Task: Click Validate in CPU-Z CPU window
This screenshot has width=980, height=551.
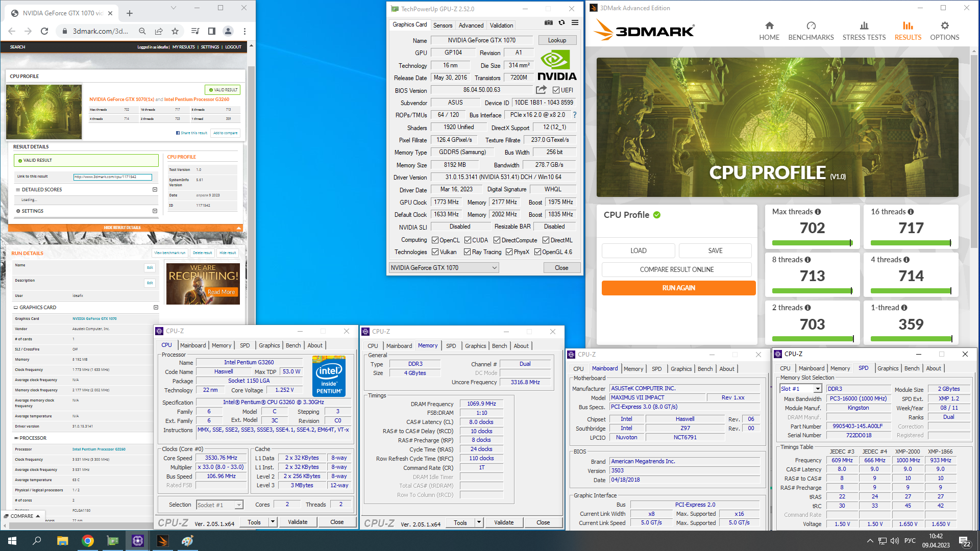Action: pos(298,522)
